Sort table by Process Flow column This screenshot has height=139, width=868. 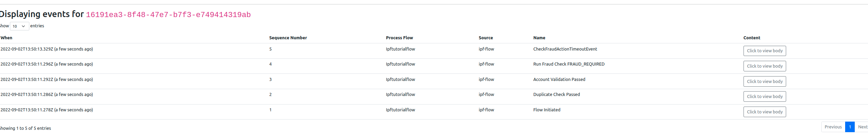[x=399, y=38]
